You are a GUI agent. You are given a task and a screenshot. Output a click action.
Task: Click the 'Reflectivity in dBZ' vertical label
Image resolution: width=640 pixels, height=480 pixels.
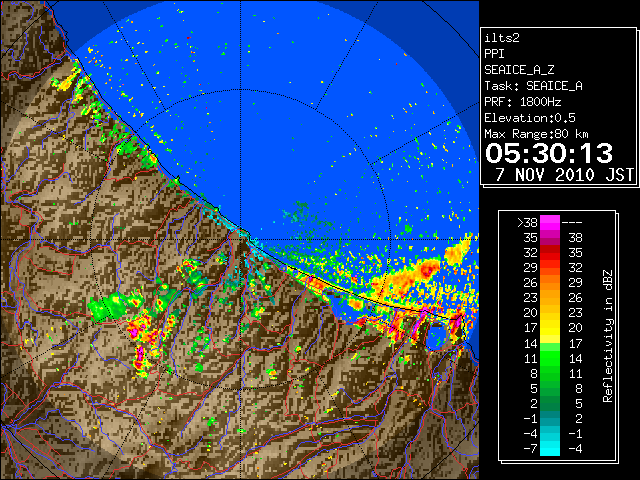(608, 336)
